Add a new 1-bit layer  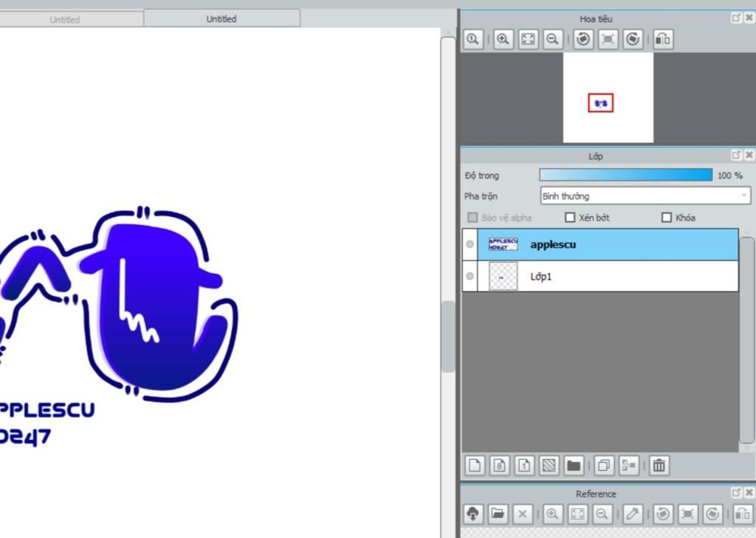(525, 466)
